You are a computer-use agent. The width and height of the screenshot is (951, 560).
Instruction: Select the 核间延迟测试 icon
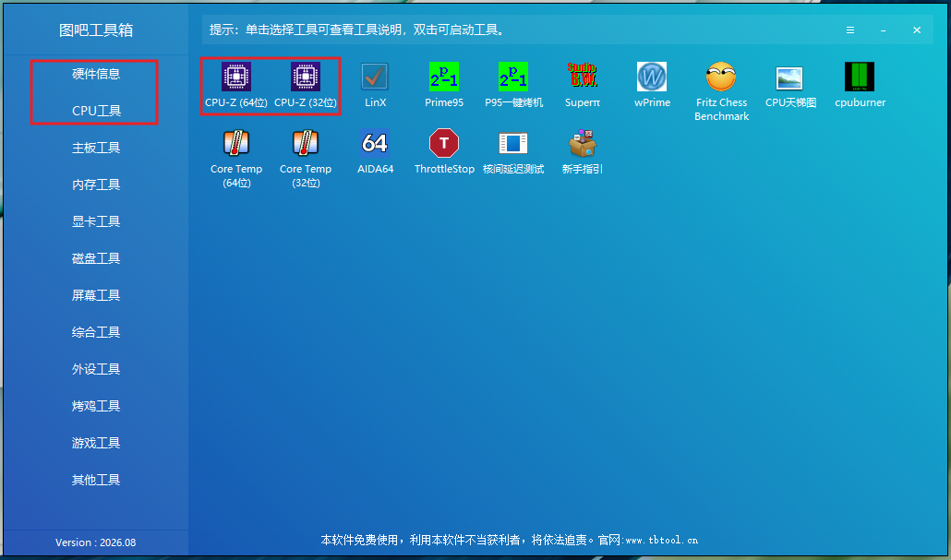click(x=513, y=144)
